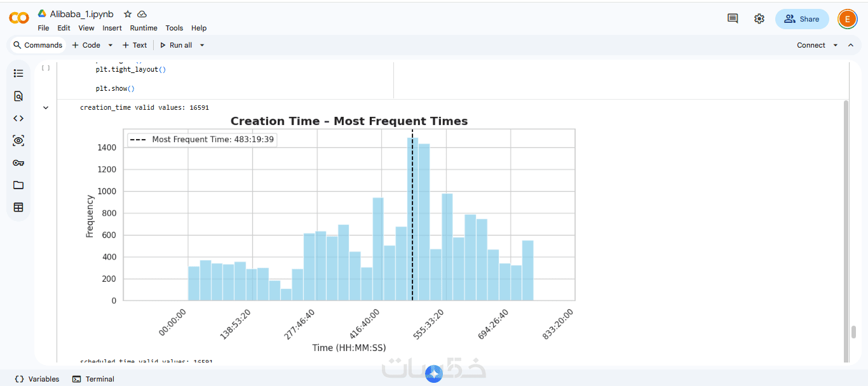Image resolution: width=868 pixels, height=386 pixels.
Task: Open the Runtime menu
Action: [144, 28]
